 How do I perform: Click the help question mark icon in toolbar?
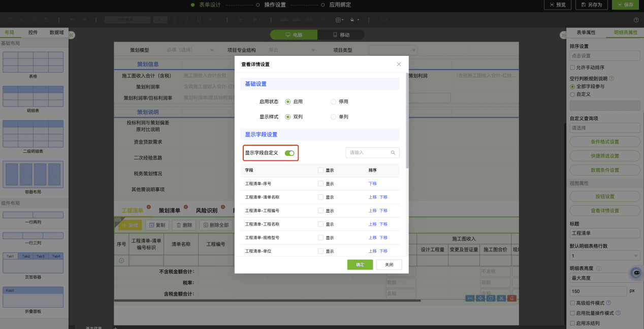click(x=636, y=20)
